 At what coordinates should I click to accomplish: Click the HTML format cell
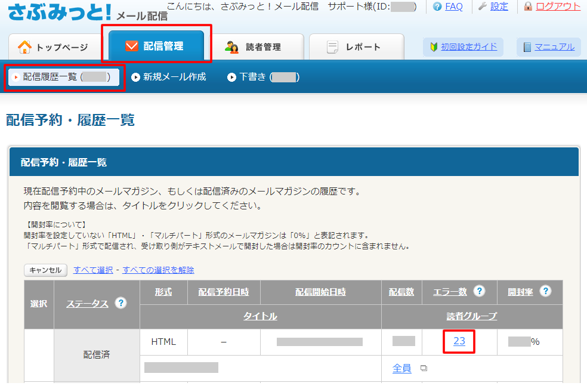(x=163, y=342)
